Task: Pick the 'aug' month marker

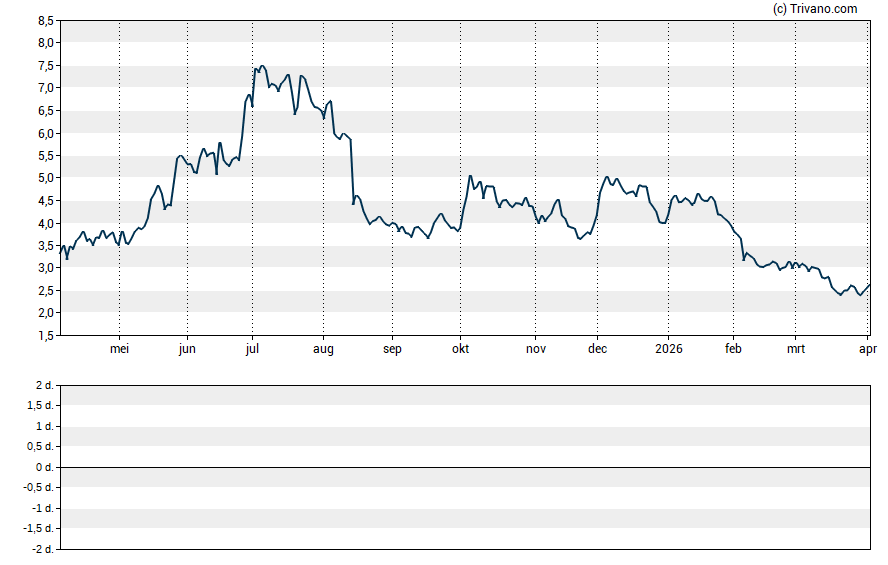Action: pyautogui.click(x=323, y=349)
